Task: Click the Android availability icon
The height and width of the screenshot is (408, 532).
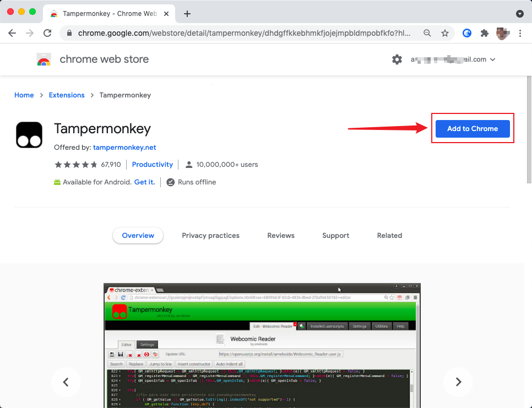Action: pos(57,182)
